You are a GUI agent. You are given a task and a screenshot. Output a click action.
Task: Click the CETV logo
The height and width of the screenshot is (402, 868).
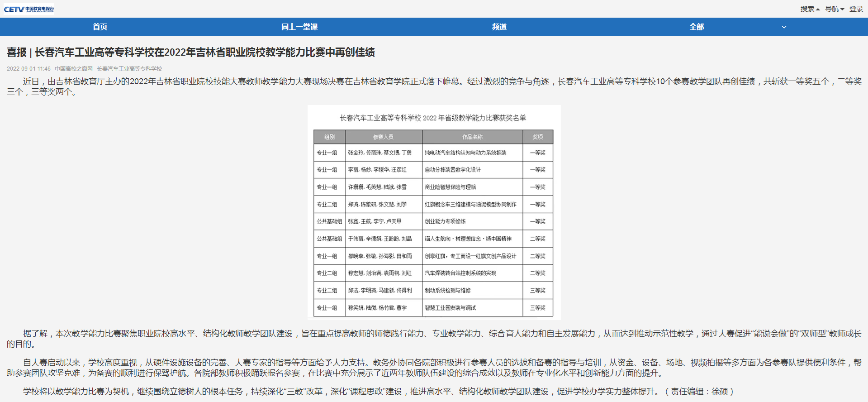tap(29, 9)
